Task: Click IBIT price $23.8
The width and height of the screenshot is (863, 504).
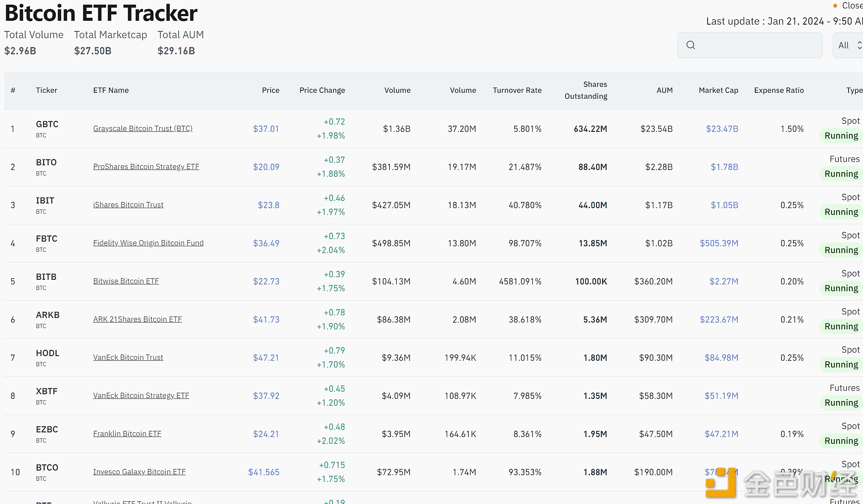Action: (269, 205)
